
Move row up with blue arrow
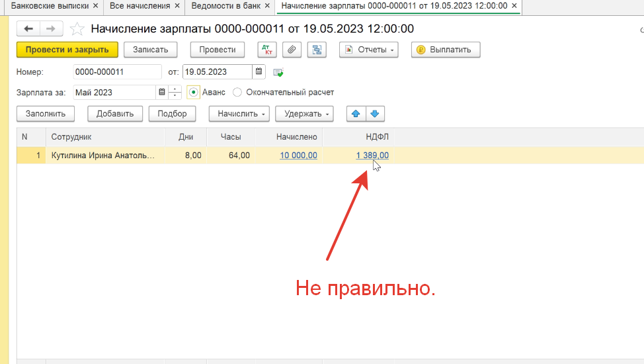[356, 114]
